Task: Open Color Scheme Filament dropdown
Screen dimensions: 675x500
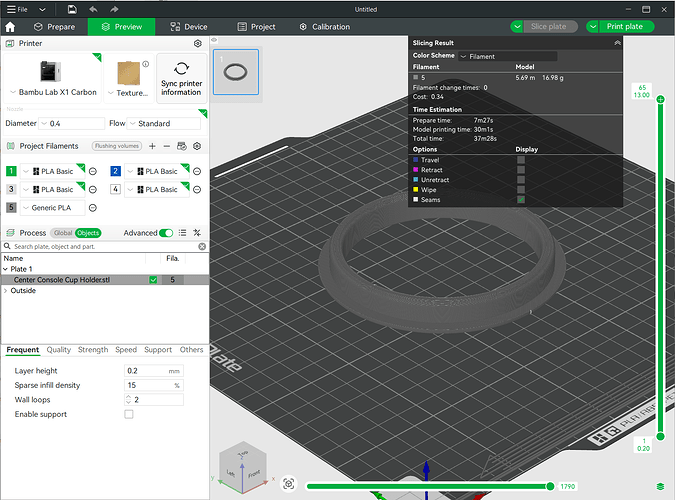Action: [508, 56]
